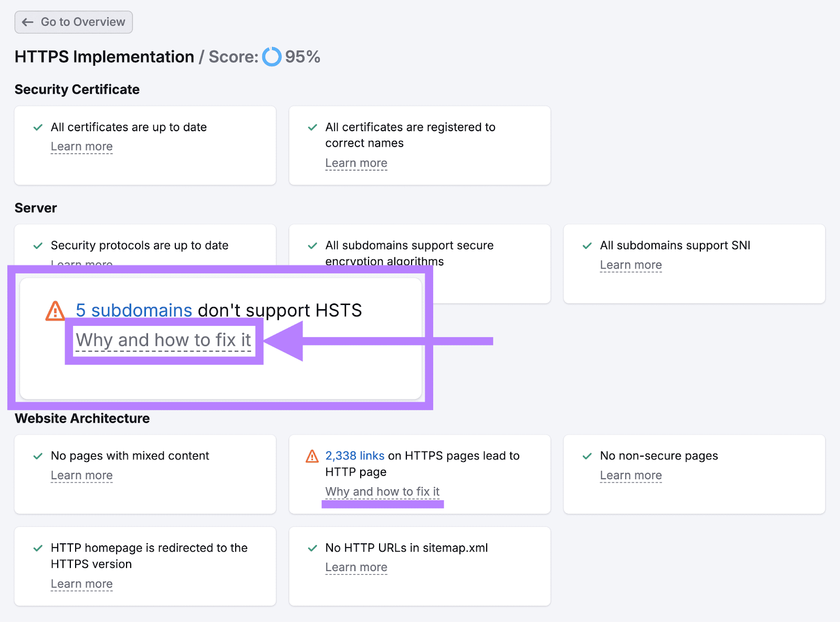Open Learn more under mixed content card
The width and height of the screenshot is (840, 622).
point(82,476)
